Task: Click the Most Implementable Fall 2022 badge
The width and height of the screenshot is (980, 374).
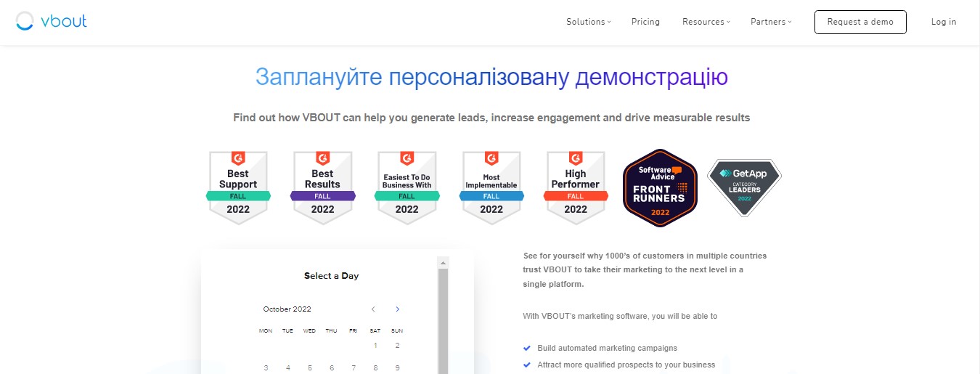Action: (491, 187)
